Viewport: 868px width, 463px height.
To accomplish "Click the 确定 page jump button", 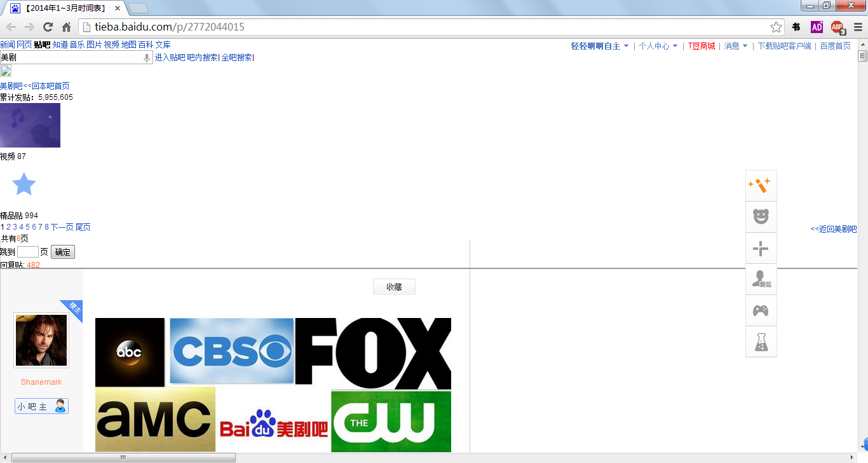I will pos(63,252).
